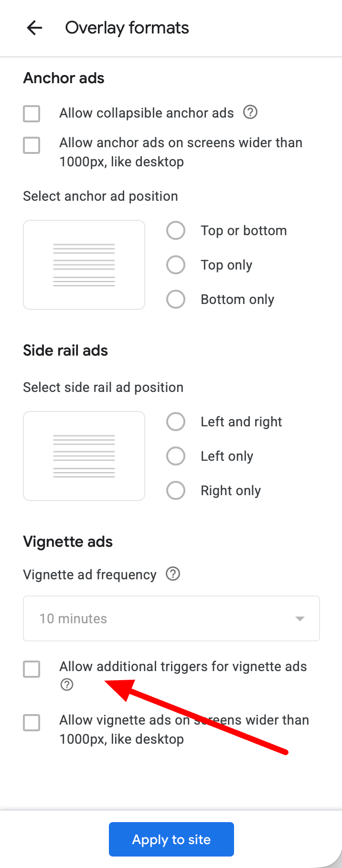342x868 pixels.
Task: Choose Top only anchor ad position
Action: coord(176,265)
